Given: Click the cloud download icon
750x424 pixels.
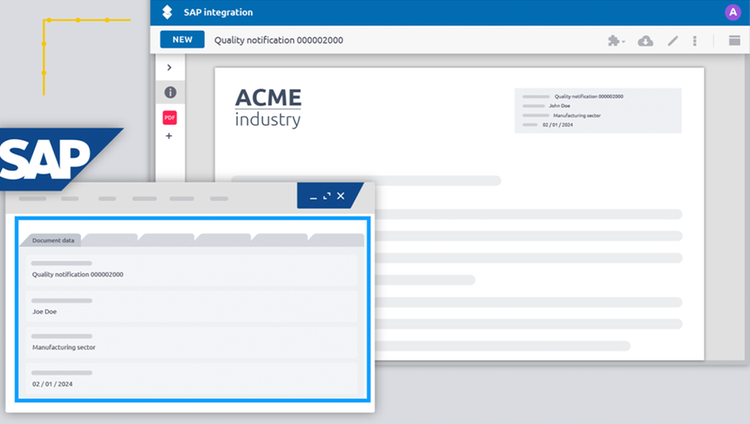Looking at the screenshot, I should [645, 41].
